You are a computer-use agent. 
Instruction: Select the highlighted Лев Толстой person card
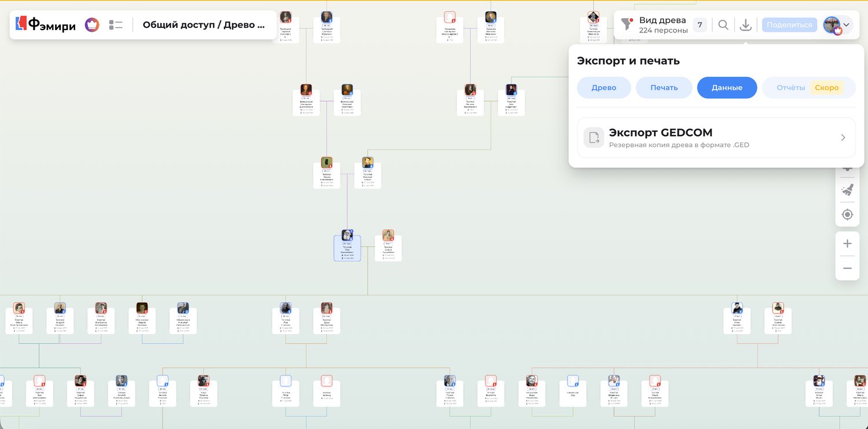347,248
